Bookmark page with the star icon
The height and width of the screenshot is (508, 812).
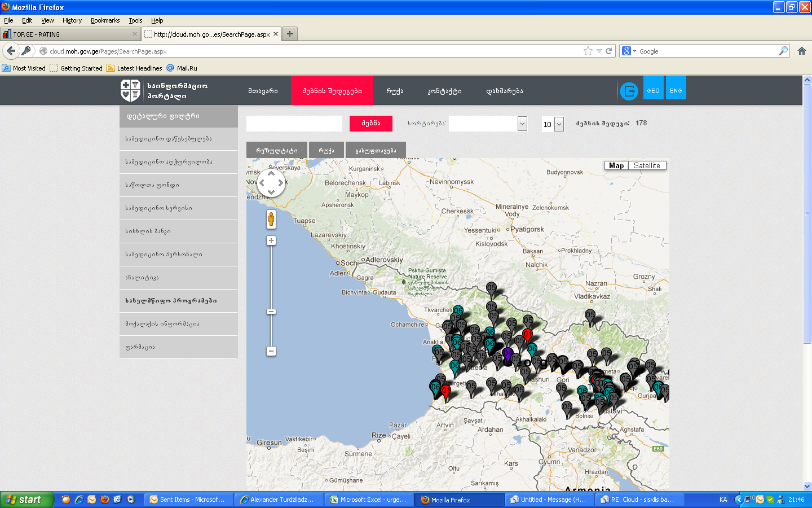(x=588, y=51)
